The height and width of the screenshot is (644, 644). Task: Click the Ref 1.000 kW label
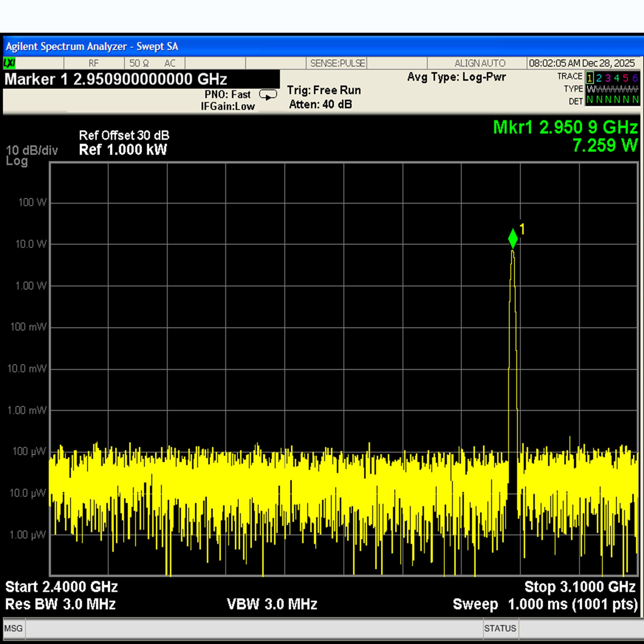coord(123,150)
